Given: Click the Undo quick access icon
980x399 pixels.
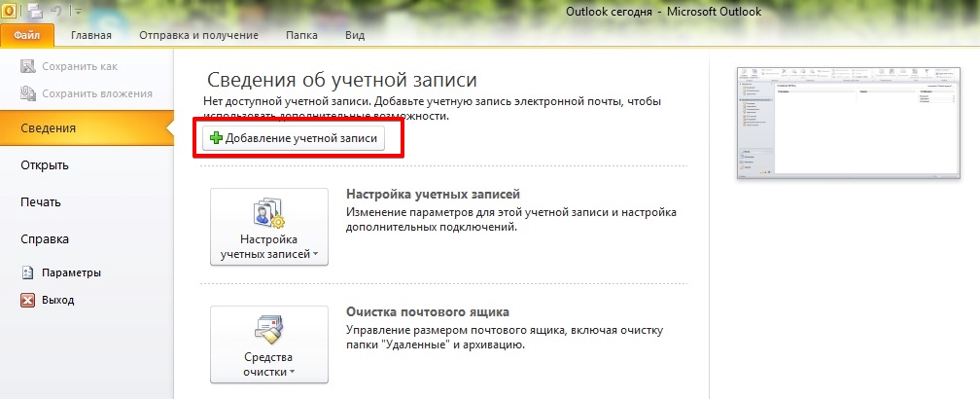Looking at the screenshot, I should 56,10.
